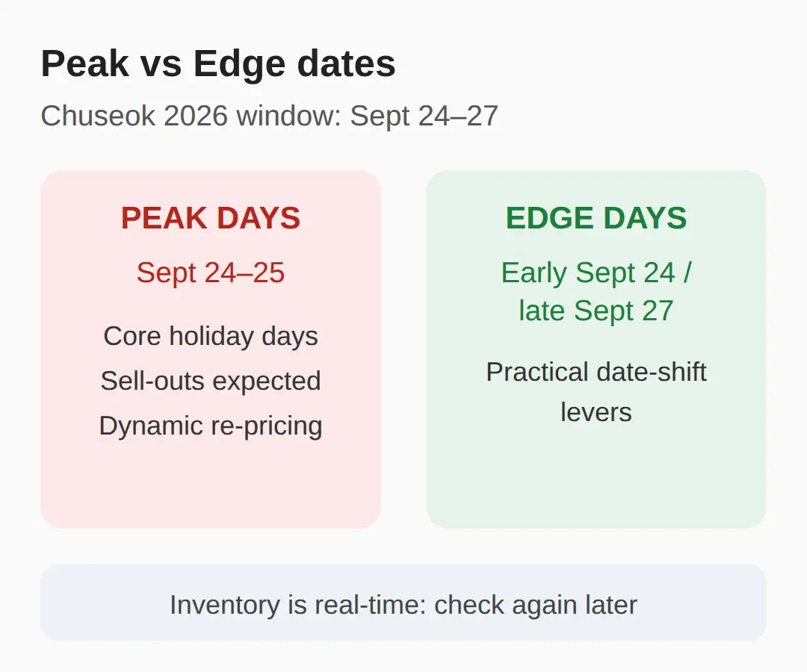The height and width of the screenshot is (672, 807).
Task: Select the red 'Sept 24–25' date text
Action: tap(211, 273)
